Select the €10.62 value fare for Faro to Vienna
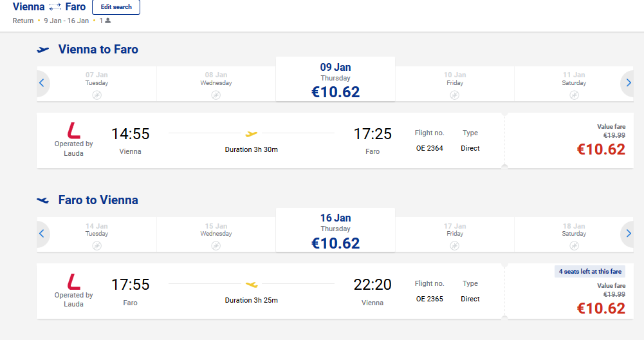 [x=601, y=308]
